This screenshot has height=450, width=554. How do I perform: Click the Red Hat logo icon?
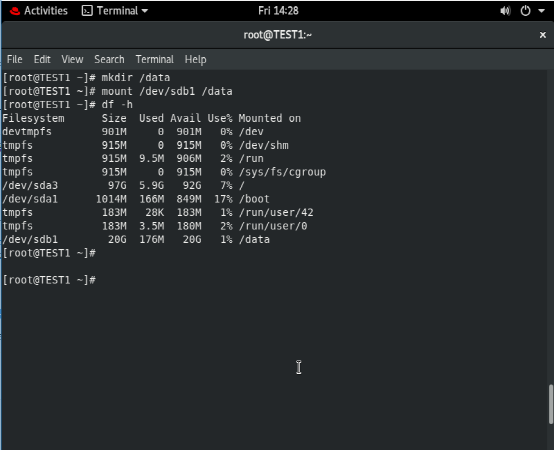pos(15,11)
